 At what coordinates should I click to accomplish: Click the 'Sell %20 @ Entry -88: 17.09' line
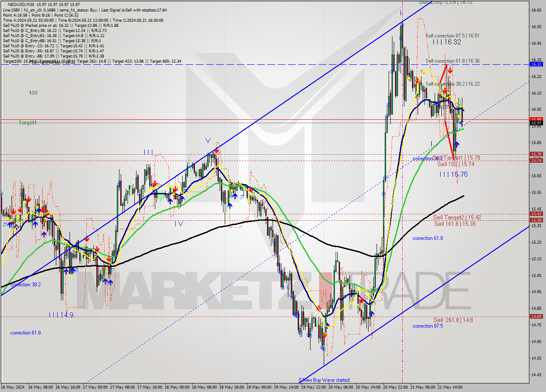click(x=29, y=56)
